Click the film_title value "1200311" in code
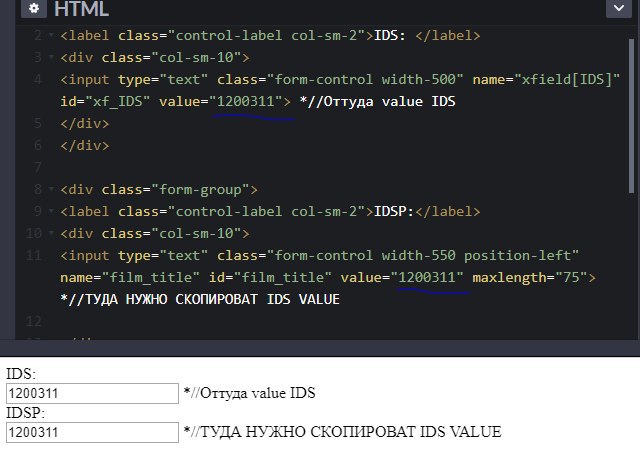This screenshot has height=464, width=640. (427, 278)
